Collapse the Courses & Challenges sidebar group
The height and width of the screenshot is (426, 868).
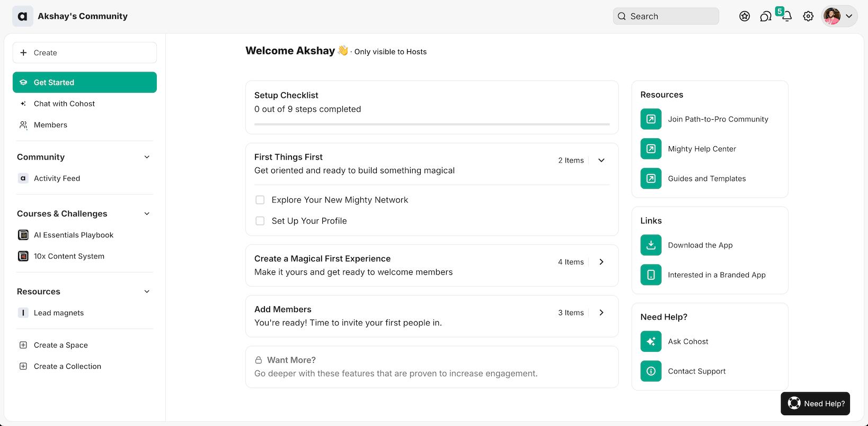click(x=147, y=214)
